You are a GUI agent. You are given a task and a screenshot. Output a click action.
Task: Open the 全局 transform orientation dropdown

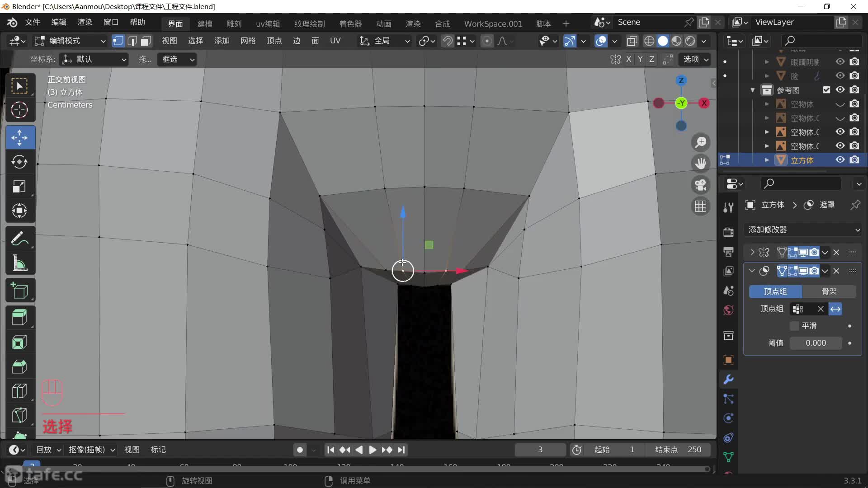tap(385, 41)
